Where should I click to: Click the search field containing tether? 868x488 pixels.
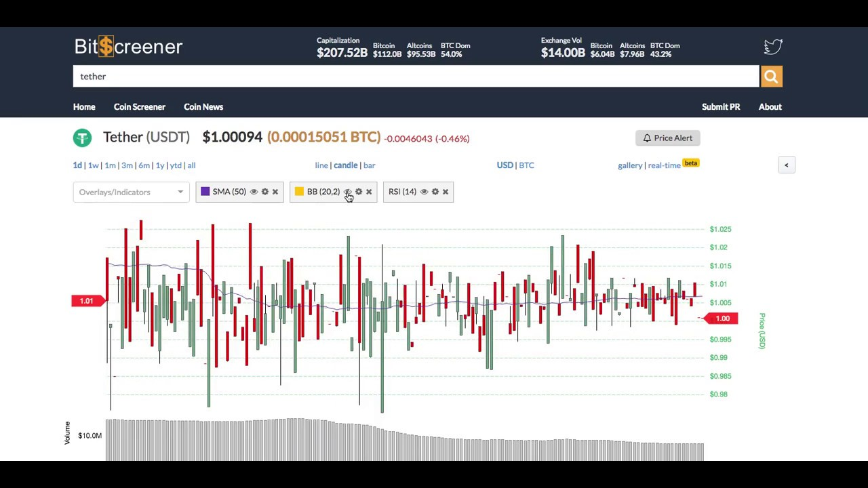pyautogui.click(x=416, y=77)
